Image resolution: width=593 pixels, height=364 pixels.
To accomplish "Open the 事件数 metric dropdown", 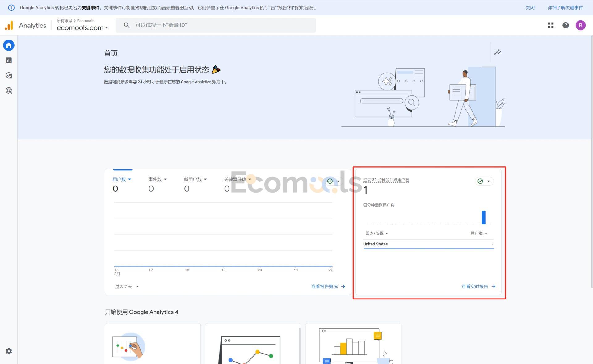I will click(158, 179).
